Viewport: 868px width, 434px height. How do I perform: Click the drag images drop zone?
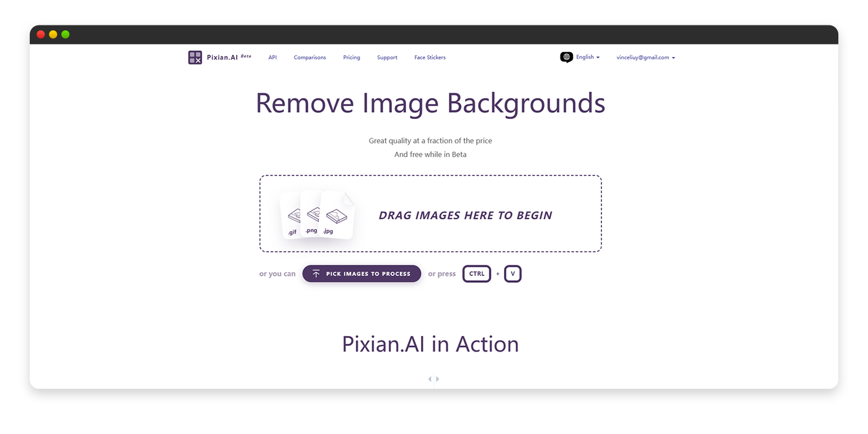[x=430, y=214]
